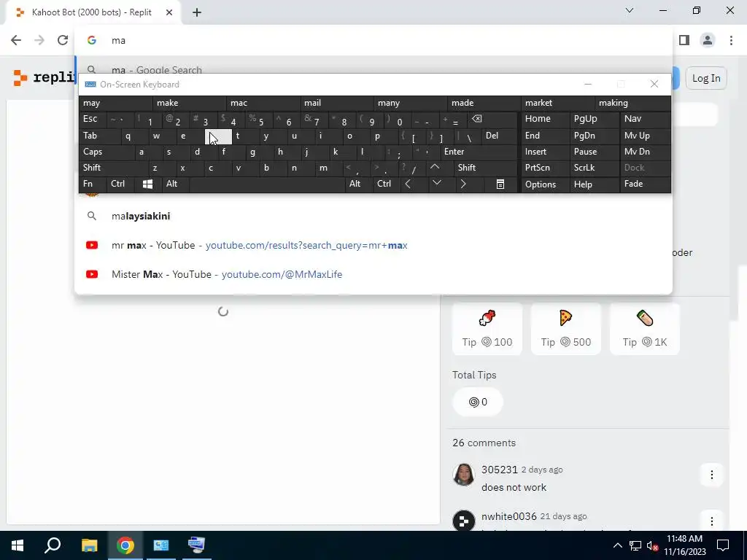747x560 pixels.
Task: Select the 'mr max - YouTube' suggestion
Action: (x=373, y=245)
